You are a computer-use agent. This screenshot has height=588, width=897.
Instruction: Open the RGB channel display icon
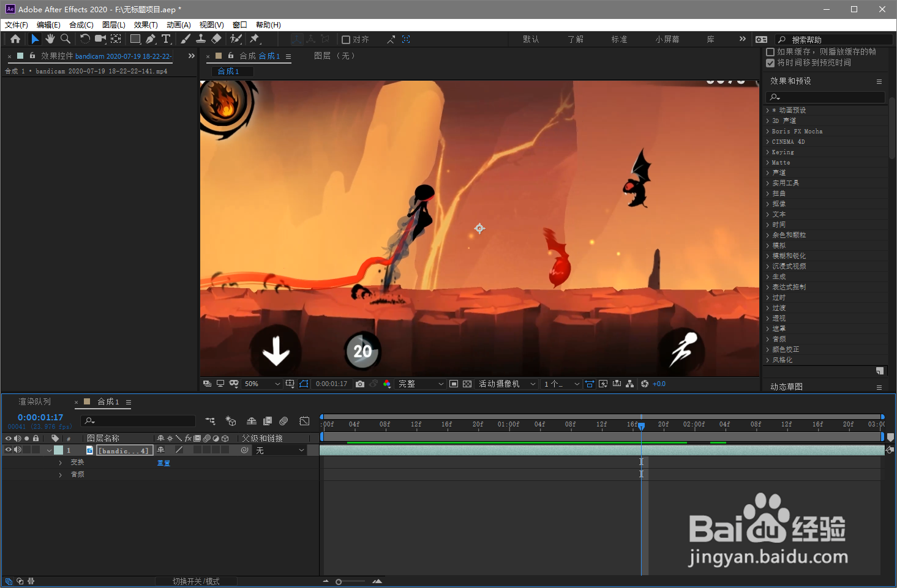(x=387, y=384)
